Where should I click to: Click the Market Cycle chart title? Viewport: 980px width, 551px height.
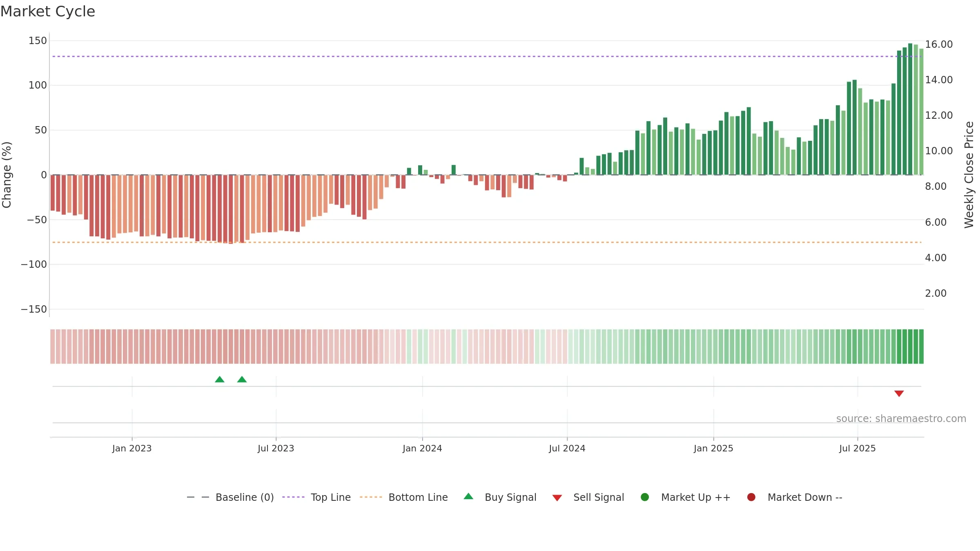tap(48, 11)
